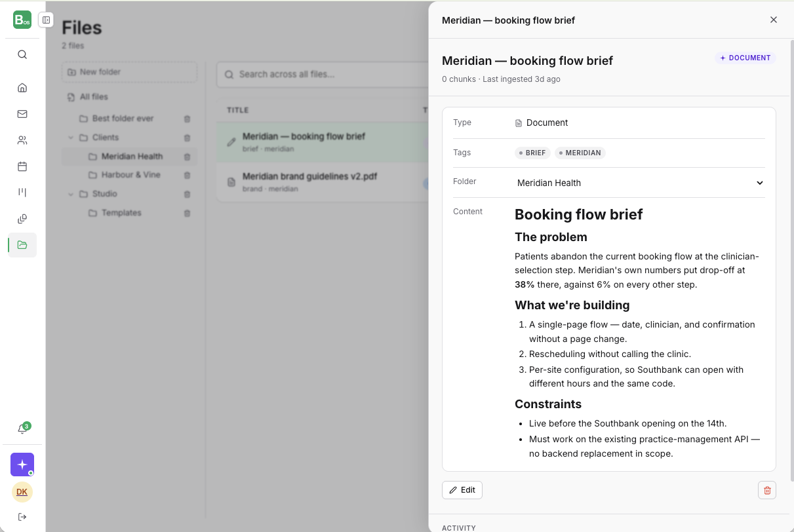Collapse the Studio folder chevron

(x=71, y=194)
